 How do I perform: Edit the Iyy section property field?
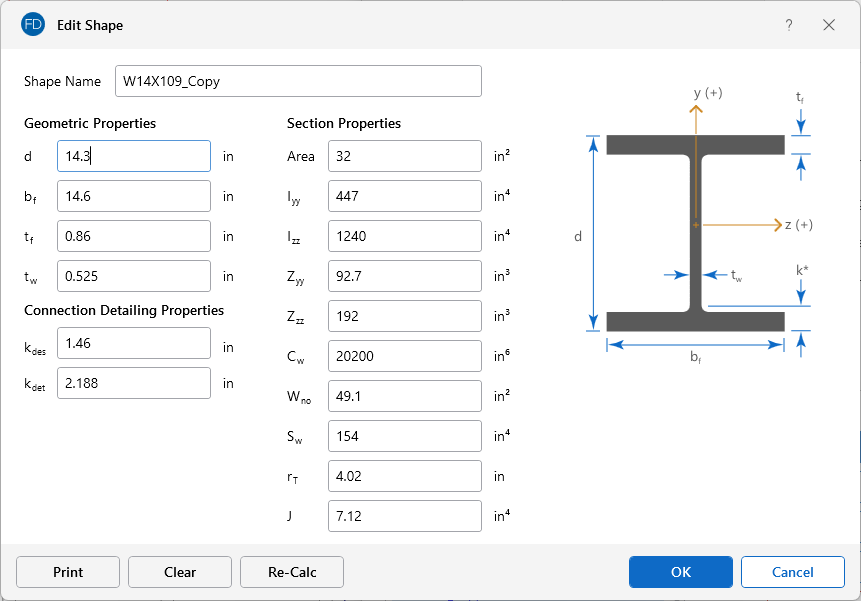pyautogui.click(x=404, y=196)
